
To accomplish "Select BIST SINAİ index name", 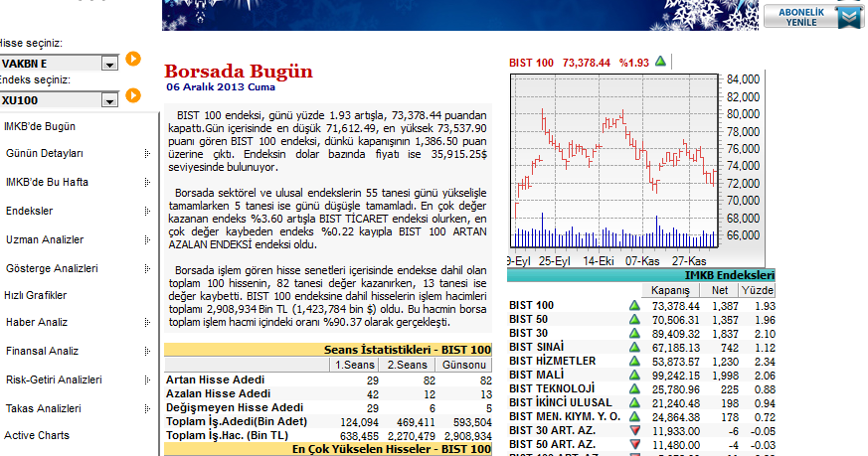I will tap(537, 347).
